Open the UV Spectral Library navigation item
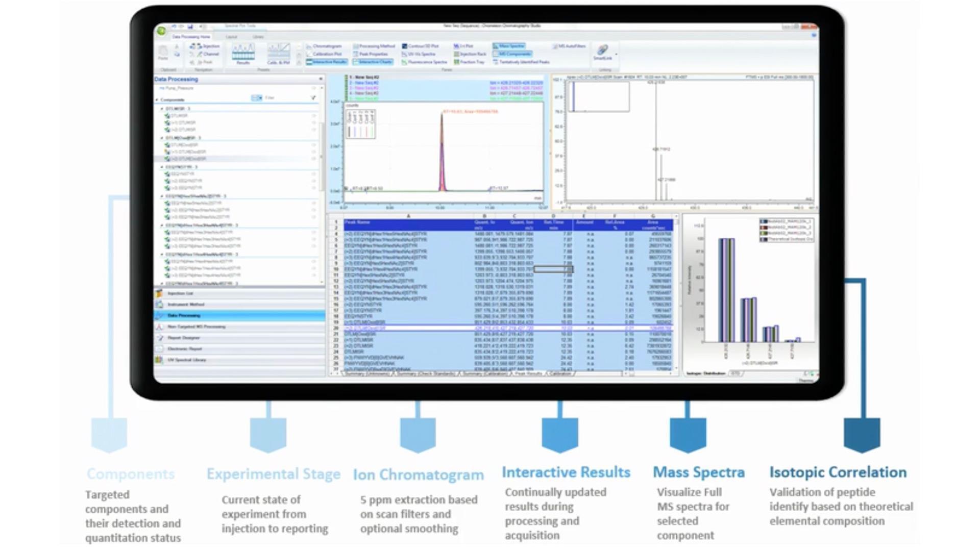 (x=187, y=360)
